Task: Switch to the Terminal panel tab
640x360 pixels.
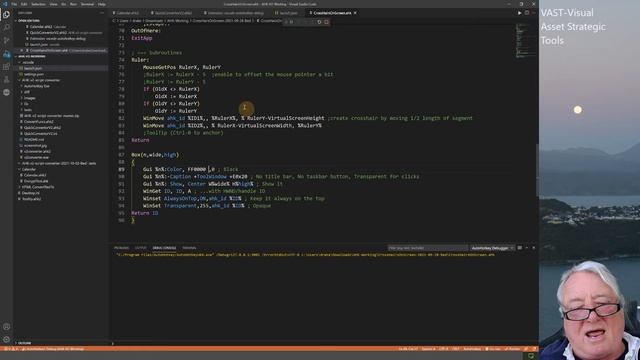Action: click(x=189, y=248)
